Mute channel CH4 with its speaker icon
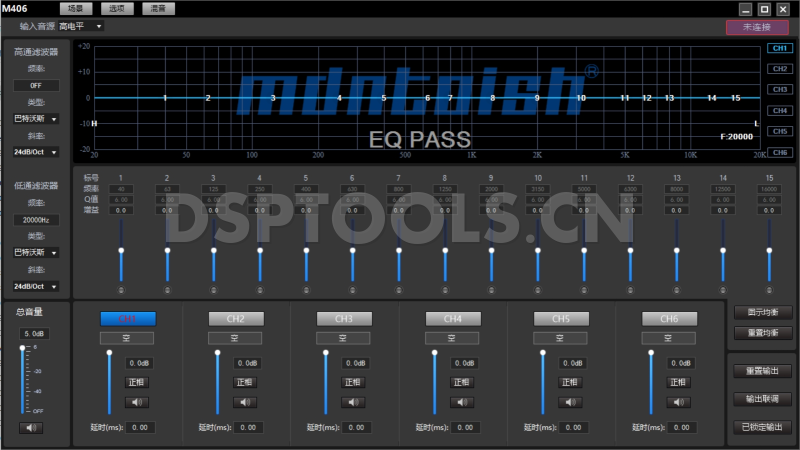Screen dimensions: 800x450 pyautogui.click(x=461, y=401)
